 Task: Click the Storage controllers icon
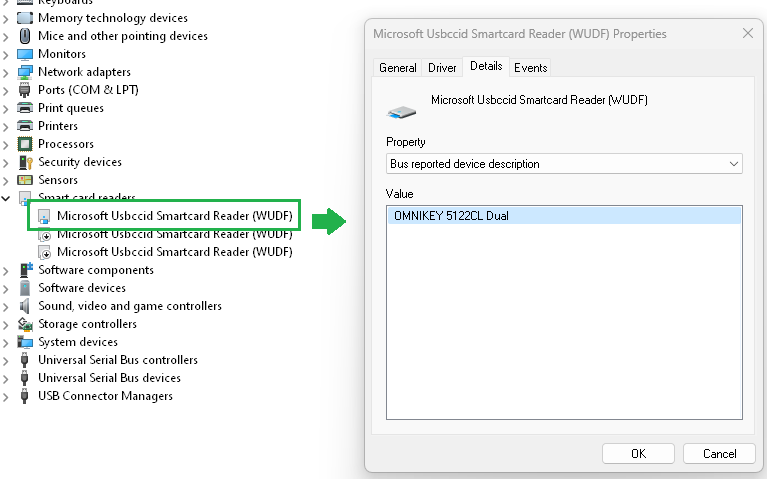click(26, 324)
